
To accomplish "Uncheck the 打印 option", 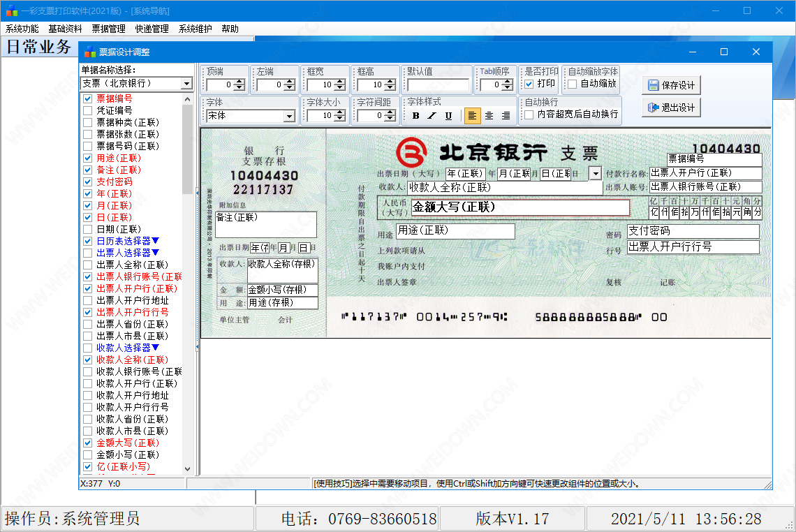I will (529, 84).
